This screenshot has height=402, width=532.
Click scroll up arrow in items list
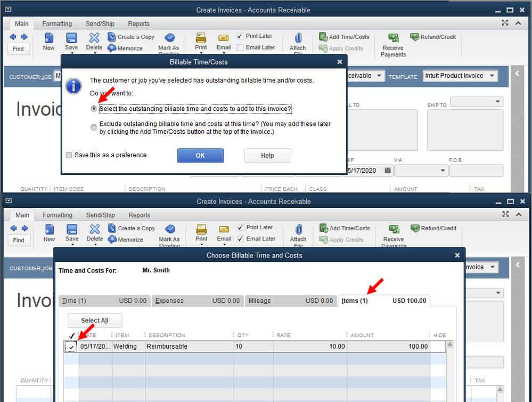pyautogui.click(x=450, y=344)
